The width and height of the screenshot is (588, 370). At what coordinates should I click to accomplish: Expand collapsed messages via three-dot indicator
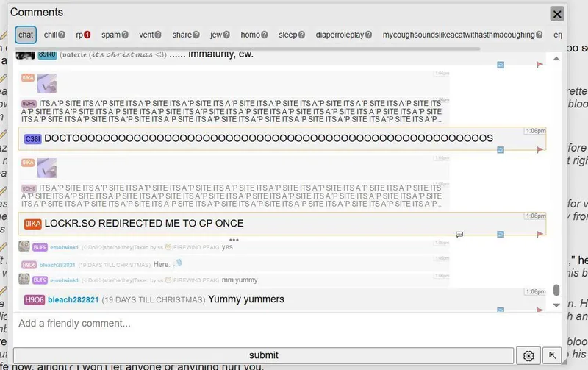234,240
